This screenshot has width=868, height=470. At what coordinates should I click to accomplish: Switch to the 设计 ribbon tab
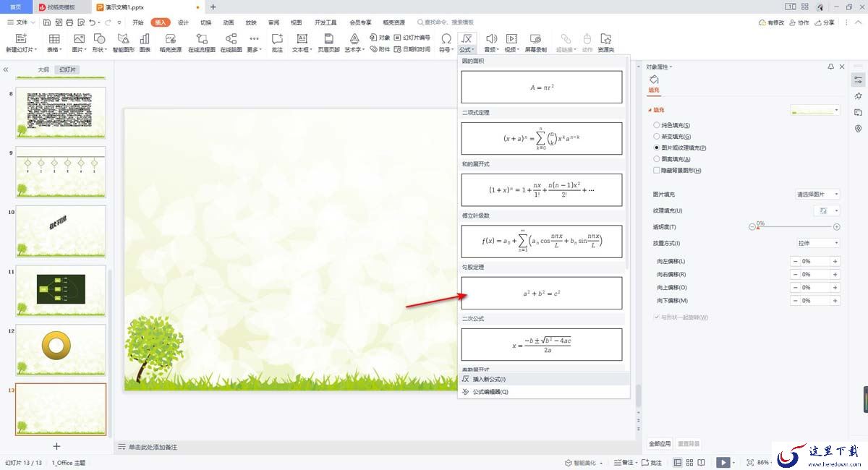[183, 22]
